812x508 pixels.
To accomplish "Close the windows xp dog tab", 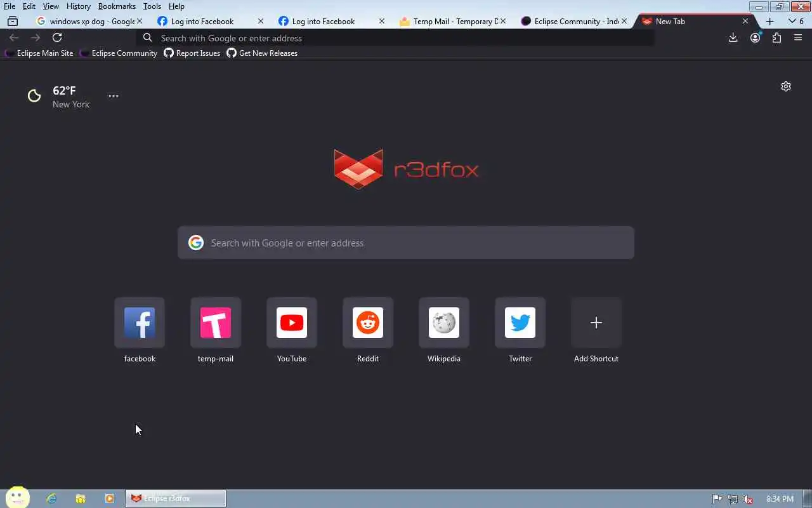I will [140, 21].
